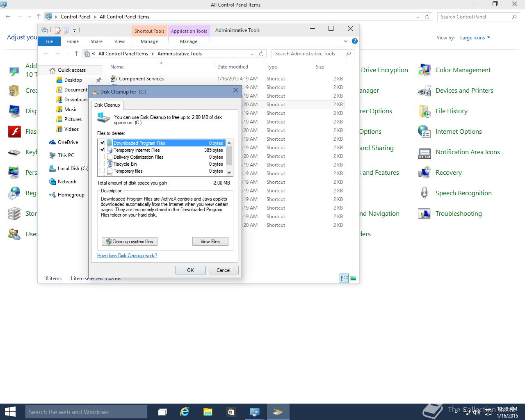The width and height of the screenshot is (525, 420).
Task: Open the View ribbon tab
Action: tap(119, 41)
